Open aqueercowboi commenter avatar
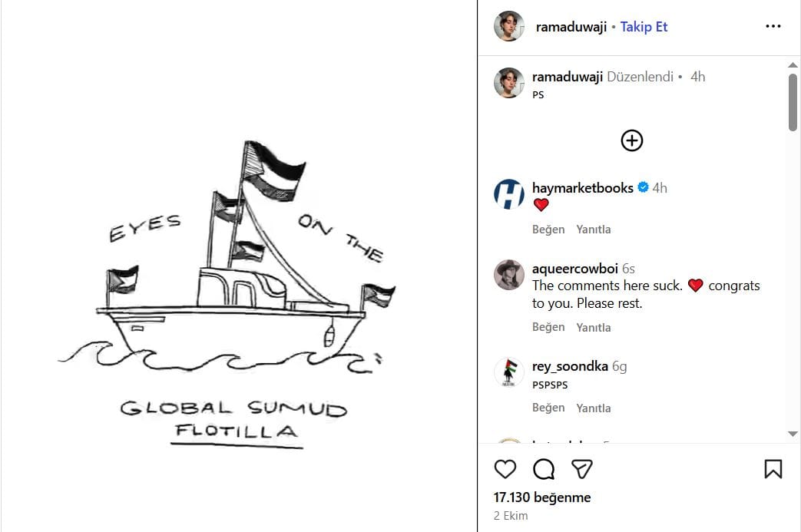This screenshot has height=532, width=801. (x=509, y=275)
